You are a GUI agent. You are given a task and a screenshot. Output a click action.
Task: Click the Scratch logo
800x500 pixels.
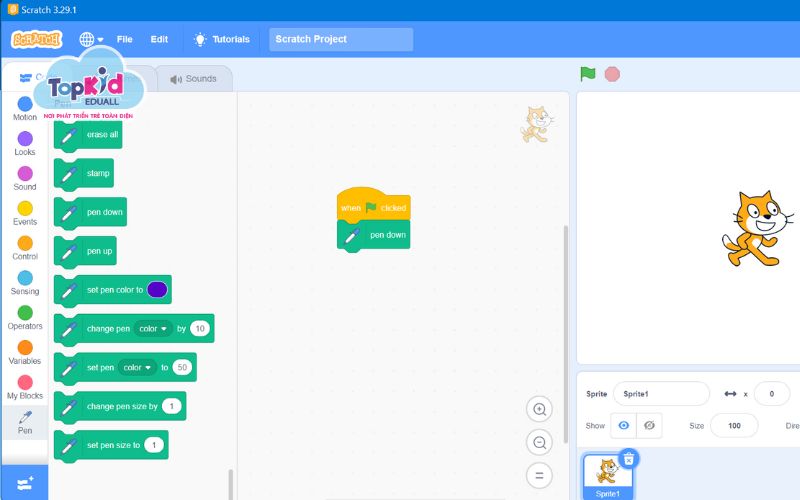(x=36, y=39)
